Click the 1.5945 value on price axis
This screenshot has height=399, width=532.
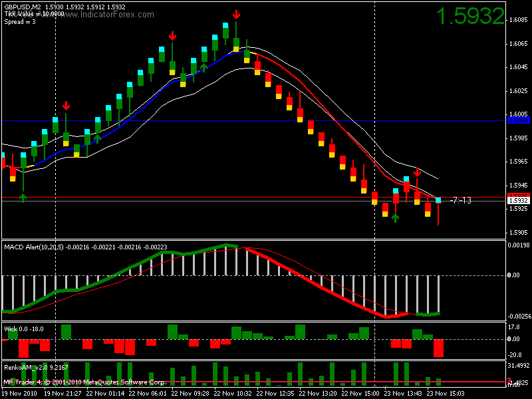click(519, 186)
